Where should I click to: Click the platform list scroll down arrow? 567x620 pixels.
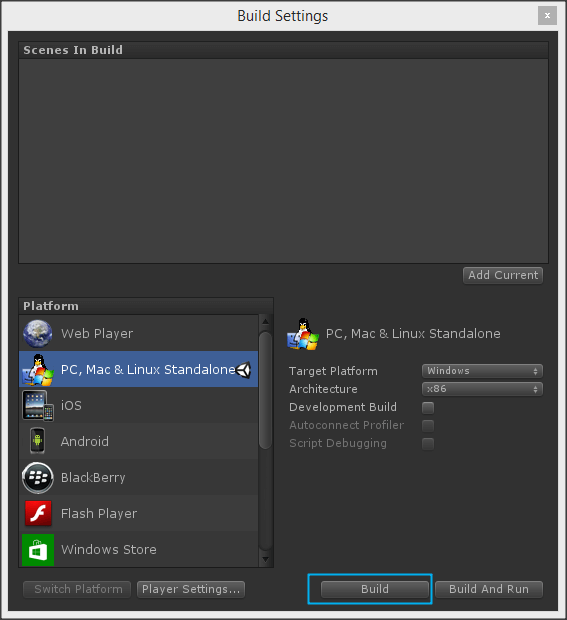pyautogui.click(x=266, y=560)
